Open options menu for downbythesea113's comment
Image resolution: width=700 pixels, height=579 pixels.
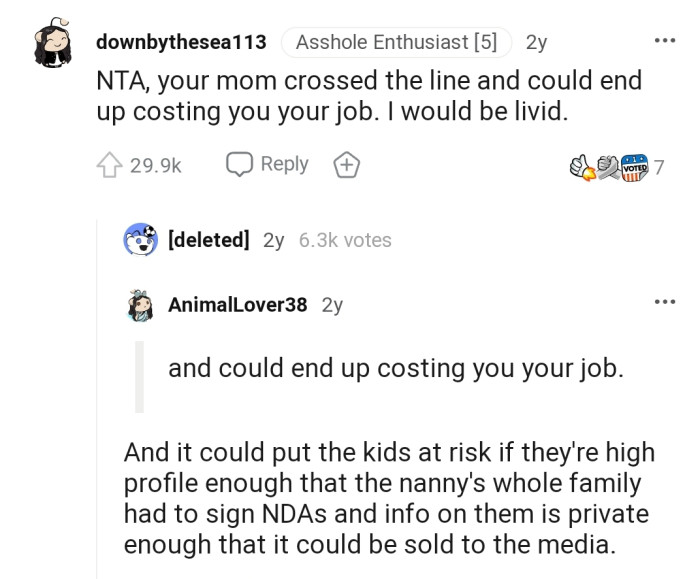pyautogui.click(x=664, y=41)
